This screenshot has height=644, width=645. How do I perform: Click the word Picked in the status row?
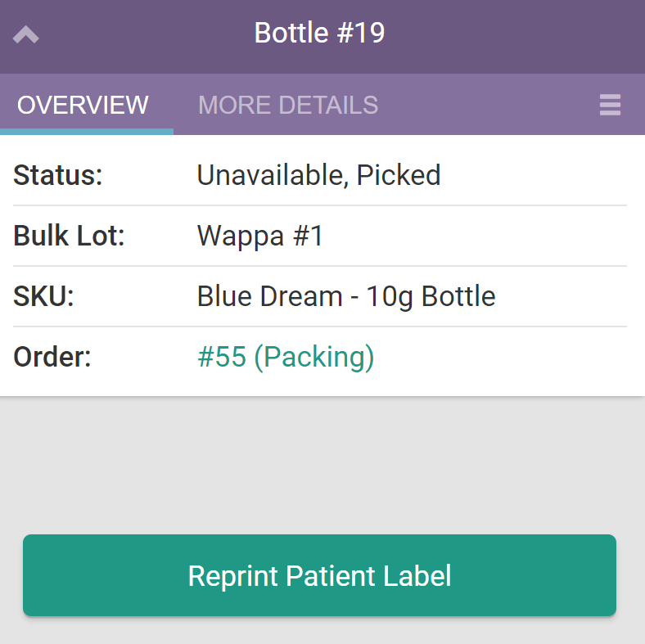tap(399, 175)
